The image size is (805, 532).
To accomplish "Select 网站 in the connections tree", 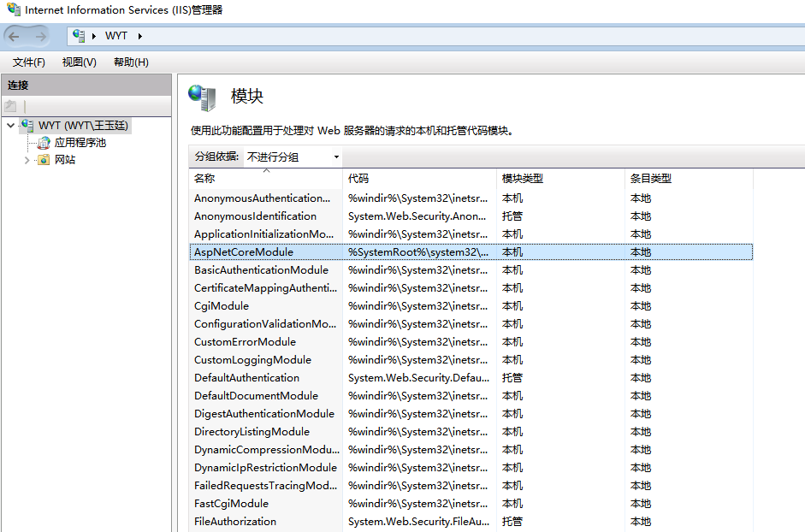I will [x=65, y=160].
